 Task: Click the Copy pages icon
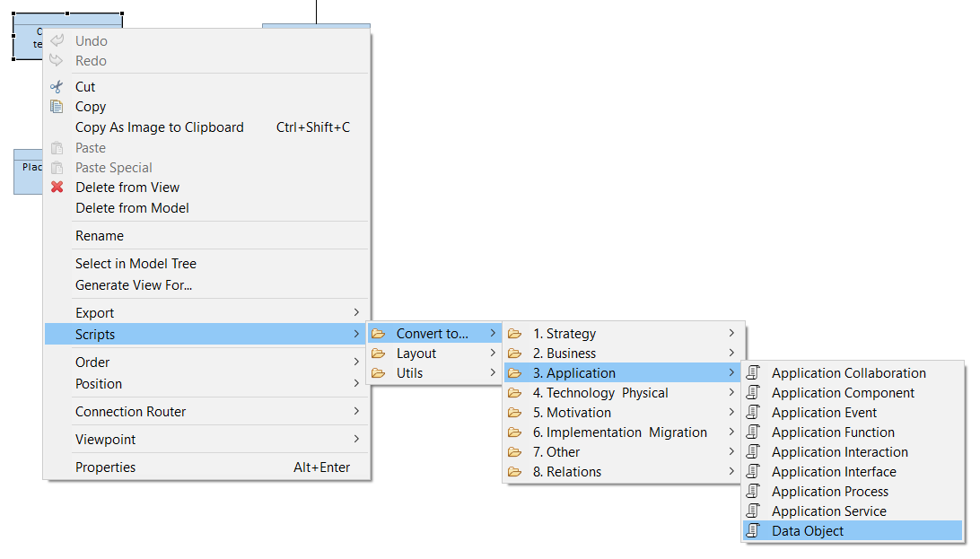click(x=57, y=107)
